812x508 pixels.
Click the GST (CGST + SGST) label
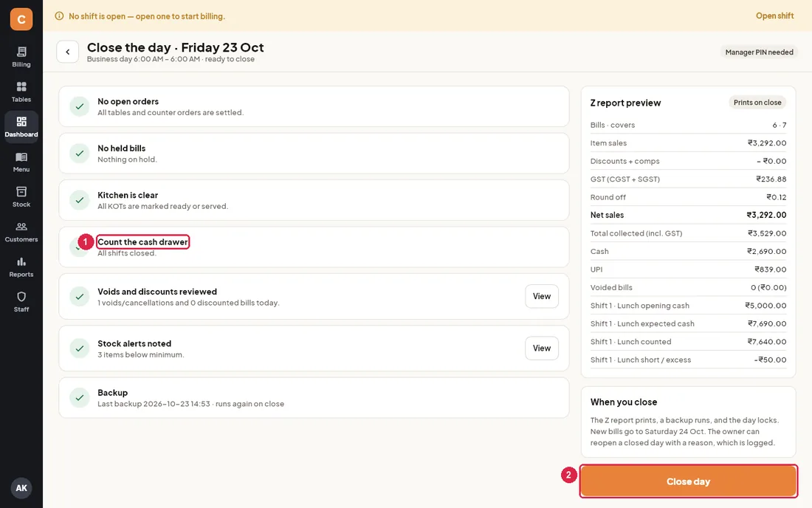(x=625, y=179)
